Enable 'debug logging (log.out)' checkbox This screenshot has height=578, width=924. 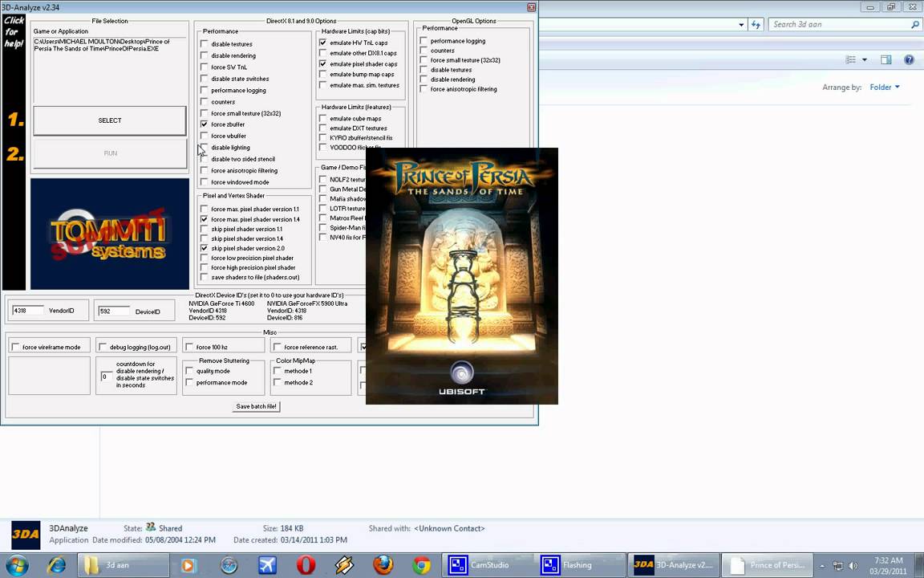(103, 347)
